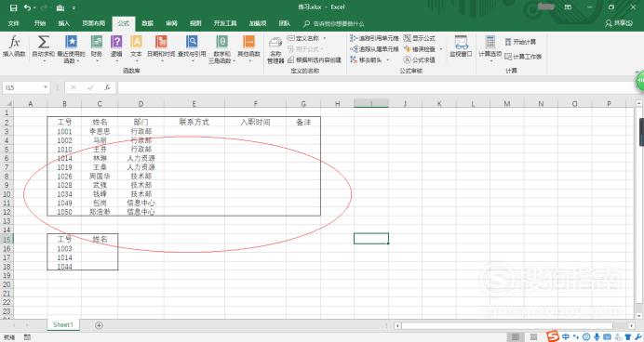
Task: Select column D header
Action: click(141, 104)
